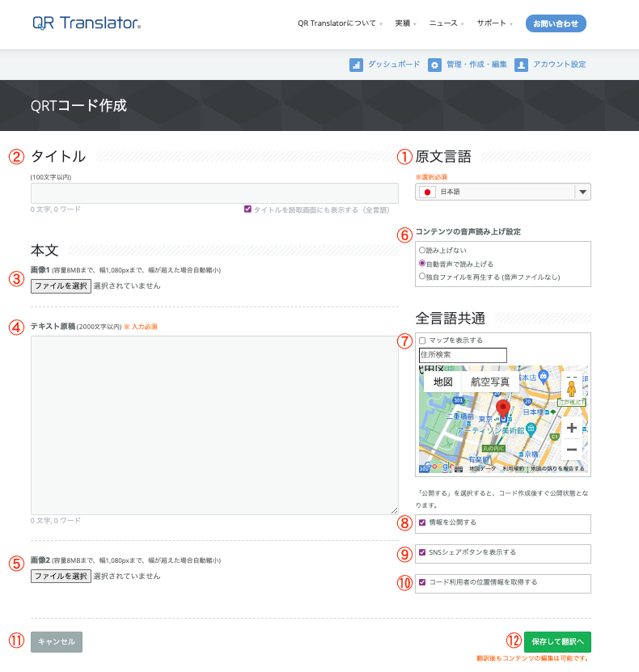
Task: Open the ニュース menu item
Action: point(446,23)
